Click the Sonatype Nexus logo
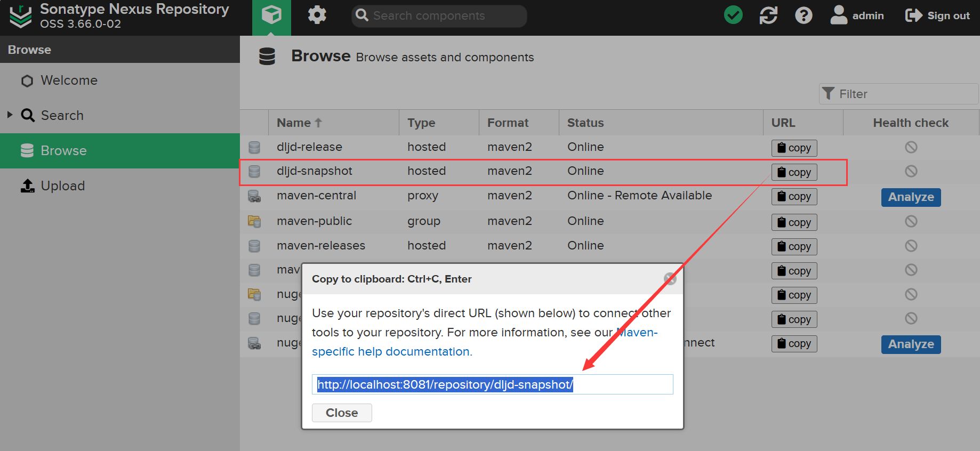The height and width of the screenshot is (451, 980). coord(21,17)
